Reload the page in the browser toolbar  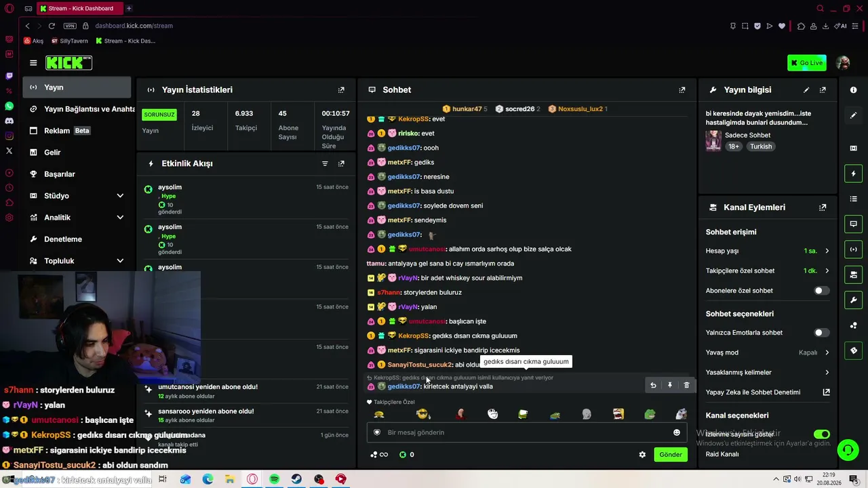click(x=52, y=26)
